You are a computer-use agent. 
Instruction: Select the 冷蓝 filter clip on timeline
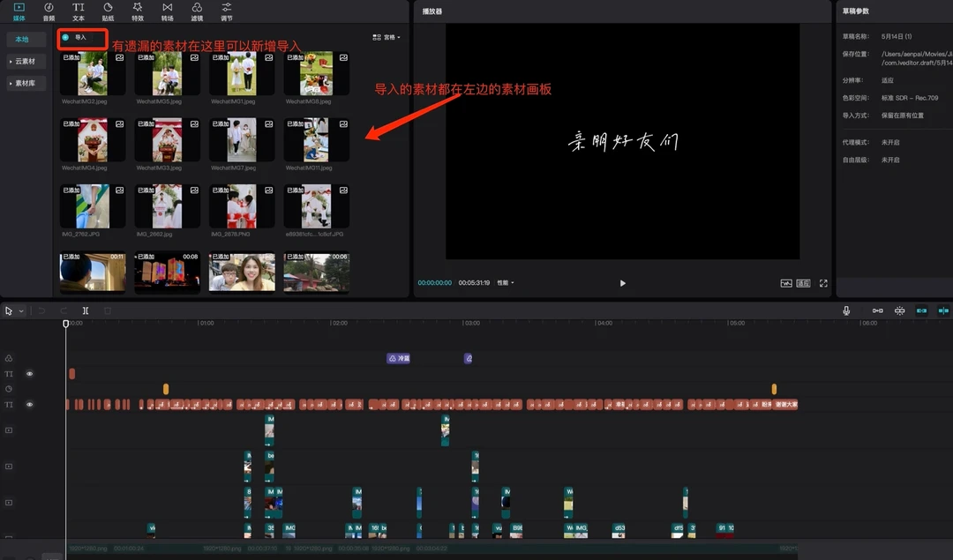point(399,358)
